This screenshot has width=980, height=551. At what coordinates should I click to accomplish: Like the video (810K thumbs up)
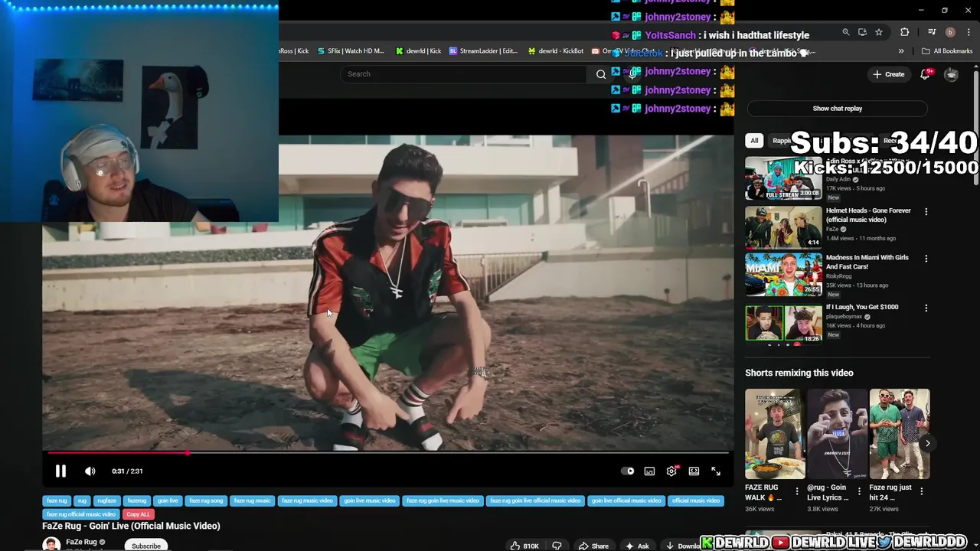524,546
